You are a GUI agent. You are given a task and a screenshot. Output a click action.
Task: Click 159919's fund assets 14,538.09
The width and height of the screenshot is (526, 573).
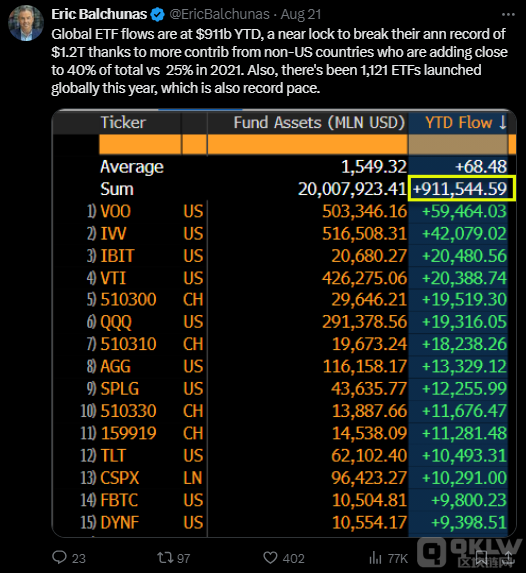pos(369,434)
